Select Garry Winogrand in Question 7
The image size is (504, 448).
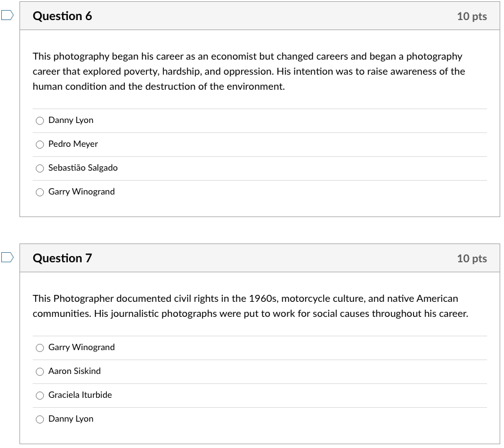(40, 348)
